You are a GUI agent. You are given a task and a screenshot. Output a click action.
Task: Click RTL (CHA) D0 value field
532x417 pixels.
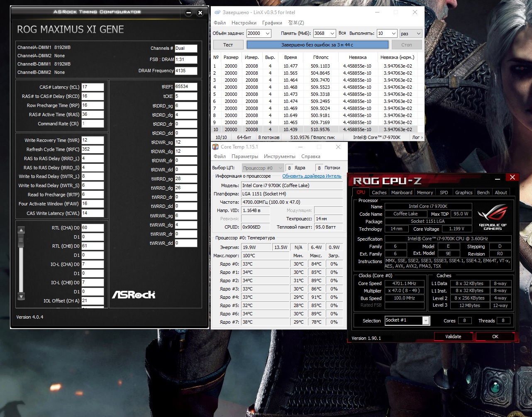(x=93, y=228)
